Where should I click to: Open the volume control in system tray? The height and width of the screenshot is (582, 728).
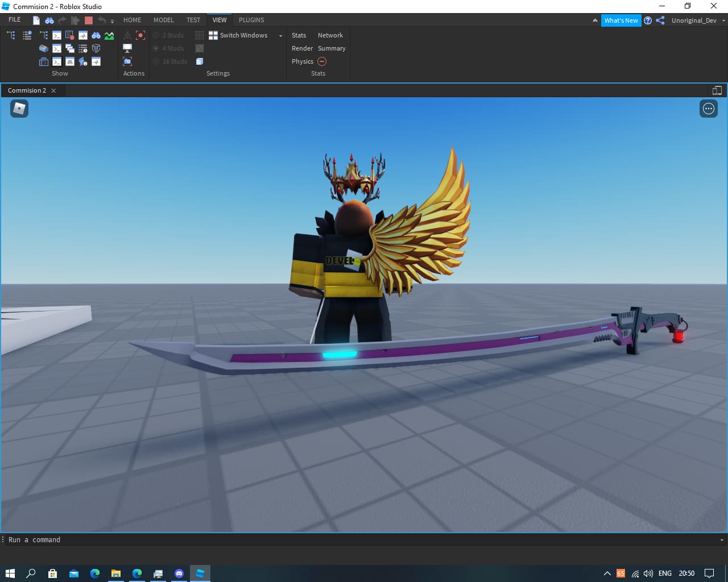pyautogui.click(x=648, y=573)
